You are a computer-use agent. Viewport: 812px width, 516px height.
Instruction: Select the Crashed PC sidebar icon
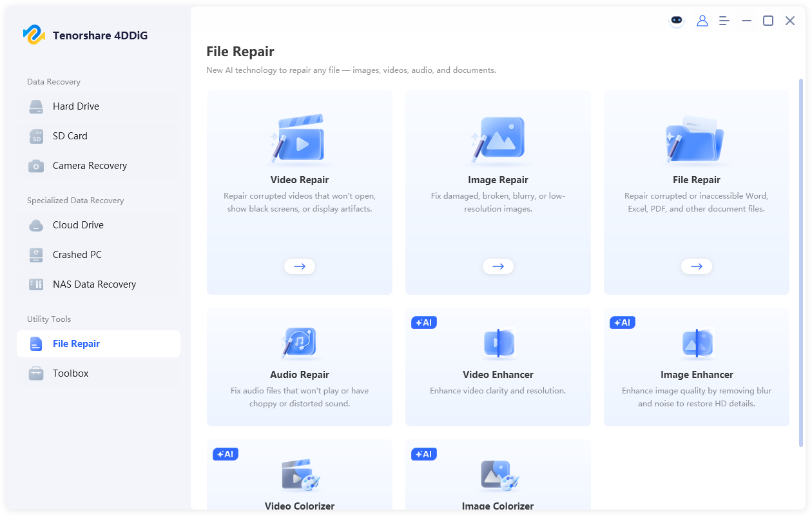tap(36, 255)
